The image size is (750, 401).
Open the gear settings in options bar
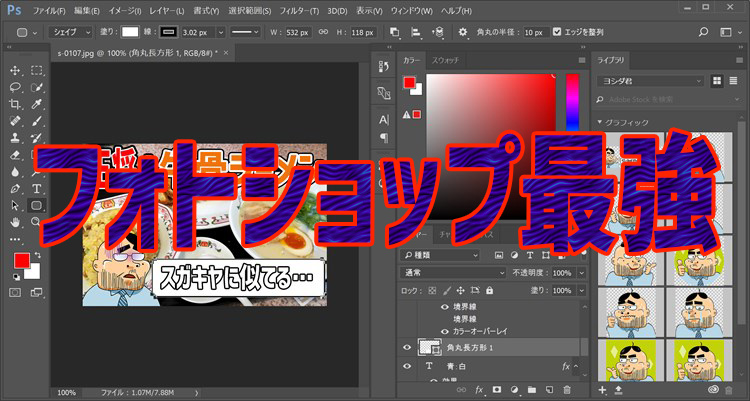pos(463,32)
